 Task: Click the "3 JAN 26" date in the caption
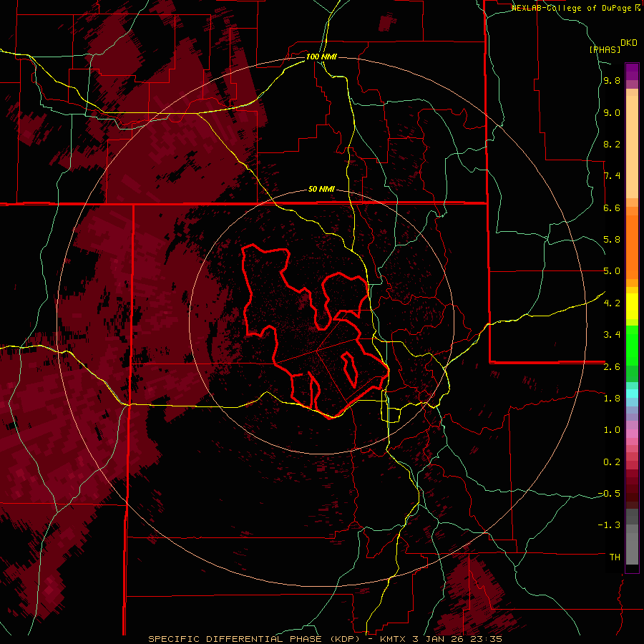click(x=437, y=639)
